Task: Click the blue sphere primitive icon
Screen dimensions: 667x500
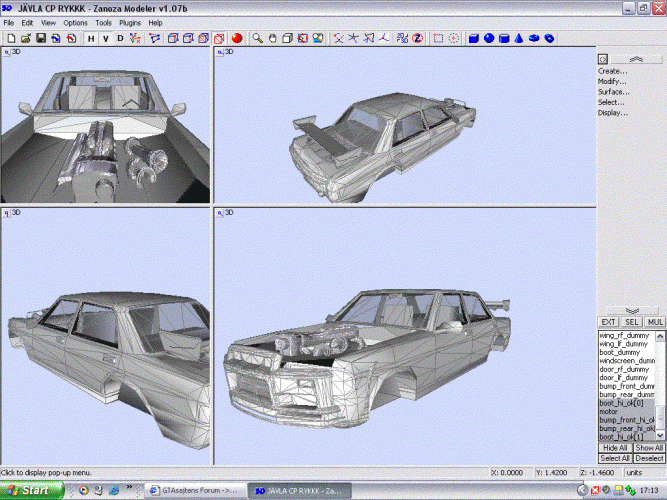Action: tap(489, 38)
